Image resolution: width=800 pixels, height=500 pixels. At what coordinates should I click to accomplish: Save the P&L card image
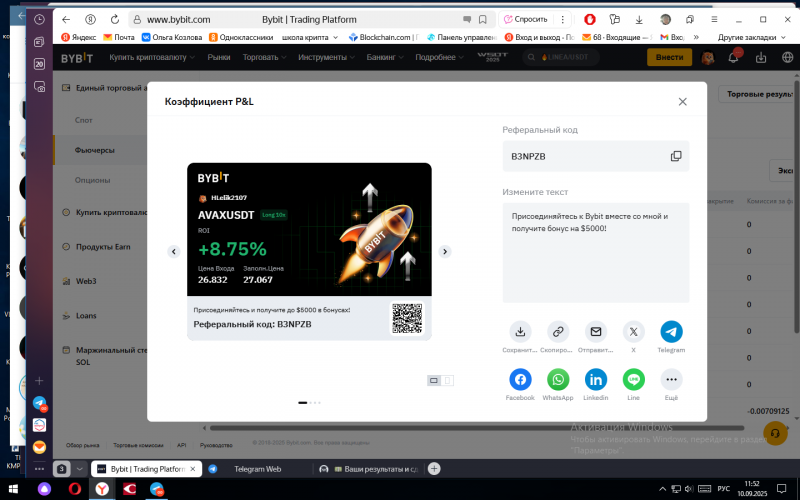(x=520, y=332)
